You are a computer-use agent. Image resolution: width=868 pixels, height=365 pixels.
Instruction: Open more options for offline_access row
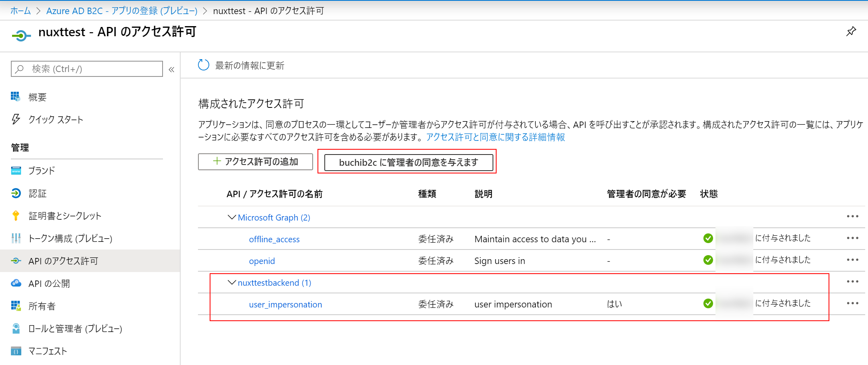click(x=852, y=238)
